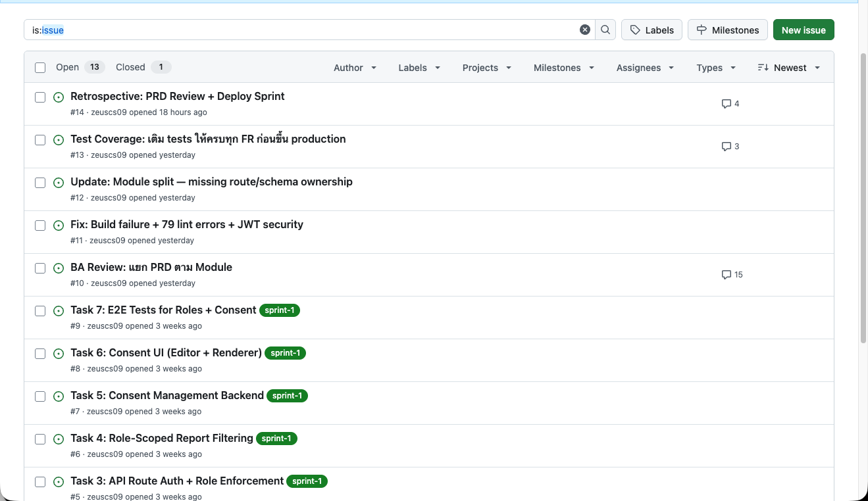Viewport: 868px width, 501px height.
Task: View the 15 comments on BA Review issue
Action: click(x=732, y=274)
